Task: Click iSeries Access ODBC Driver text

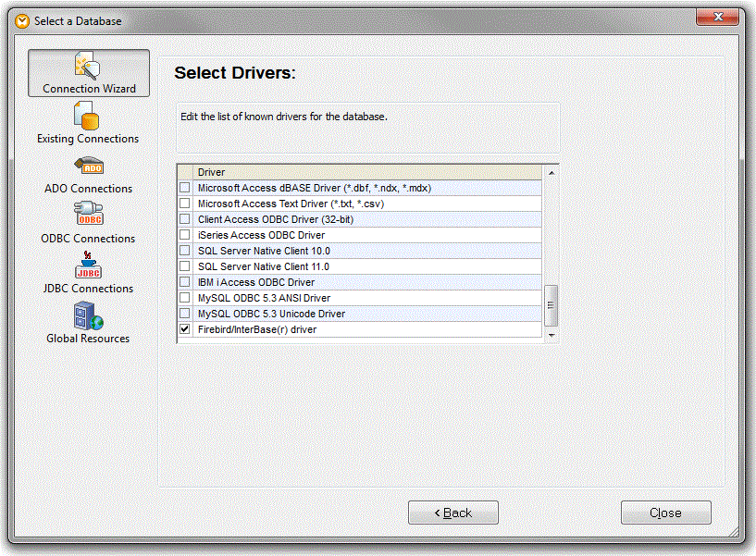Action: [261, 235]
